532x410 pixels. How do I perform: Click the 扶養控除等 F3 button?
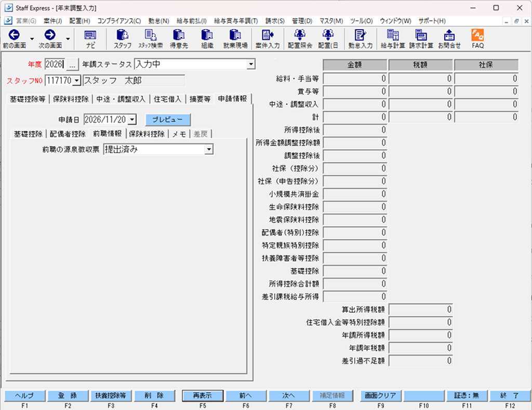point(111,396)
